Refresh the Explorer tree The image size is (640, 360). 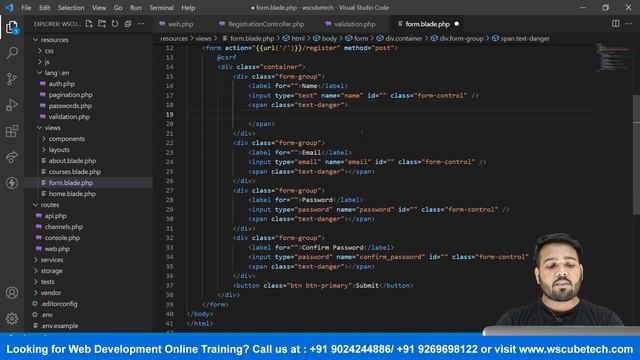coord(115,24)
